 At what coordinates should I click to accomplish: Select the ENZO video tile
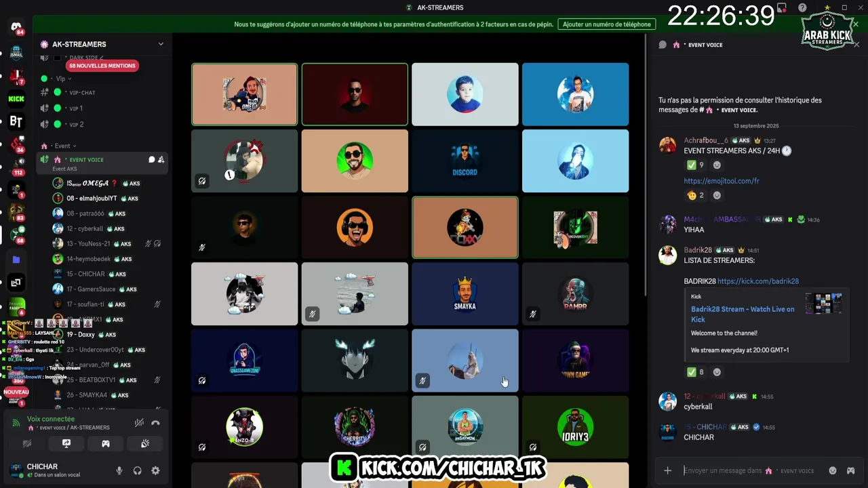244,427
